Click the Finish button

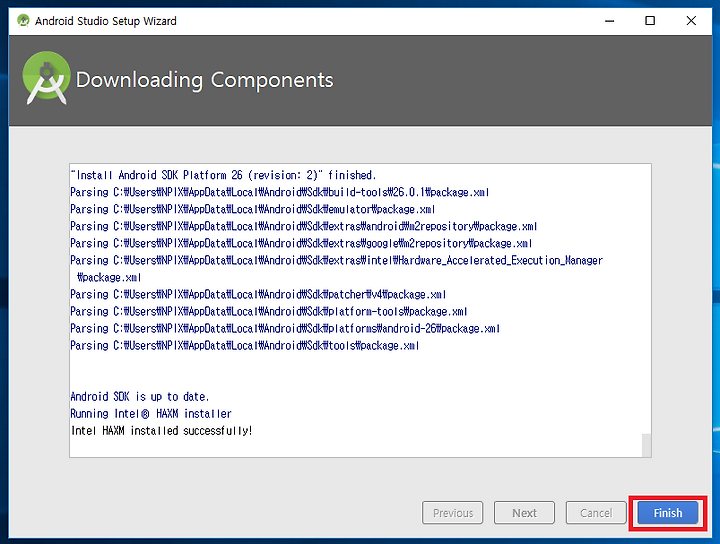pos(668,513)
